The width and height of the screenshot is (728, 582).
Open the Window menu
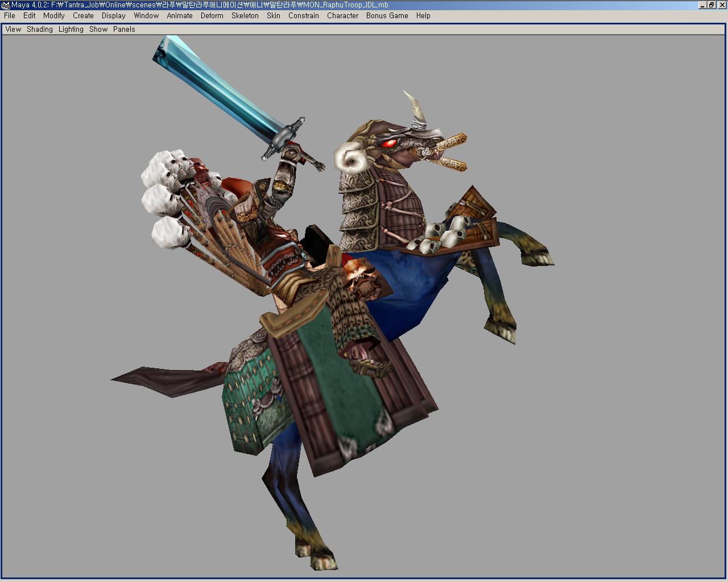tap(146, 16)
